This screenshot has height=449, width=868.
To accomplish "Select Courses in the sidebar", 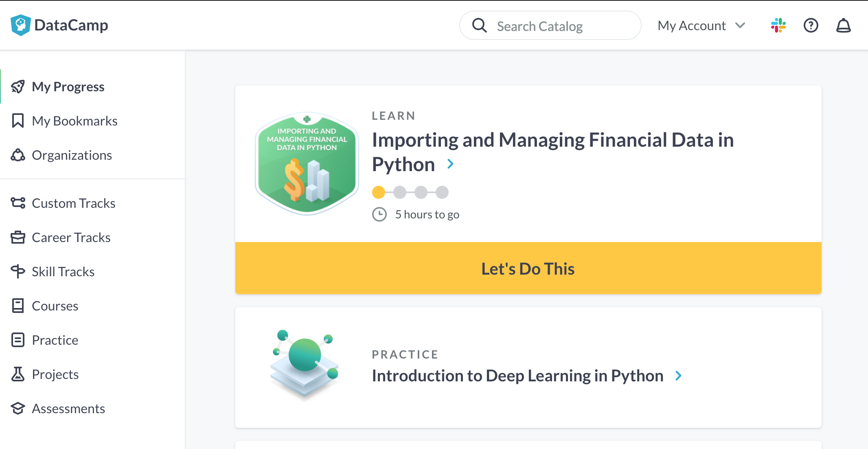I will pyautogui.click(x=55, y=306).
